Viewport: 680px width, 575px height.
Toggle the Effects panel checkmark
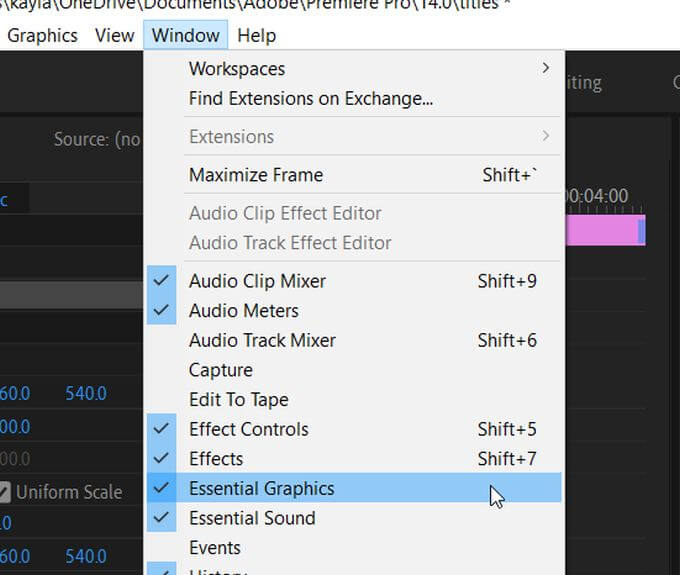216,459
